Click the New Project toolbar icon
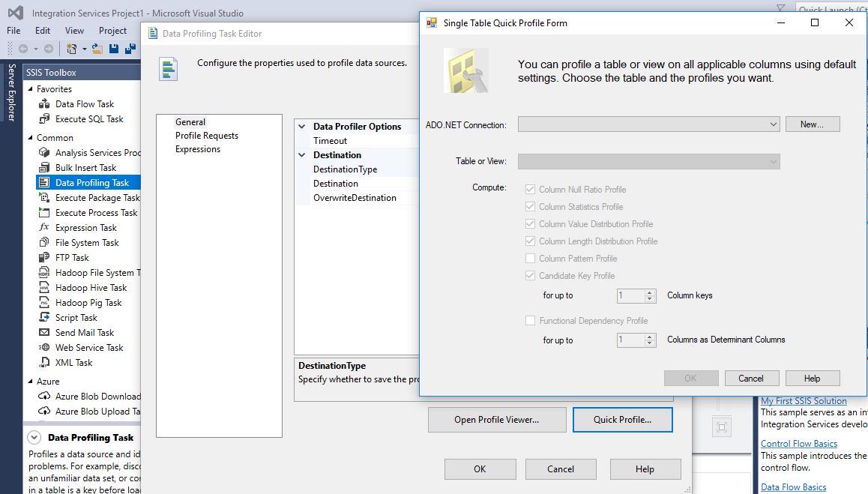The height and width of the screenshot is (494, 868). point(71,49)
